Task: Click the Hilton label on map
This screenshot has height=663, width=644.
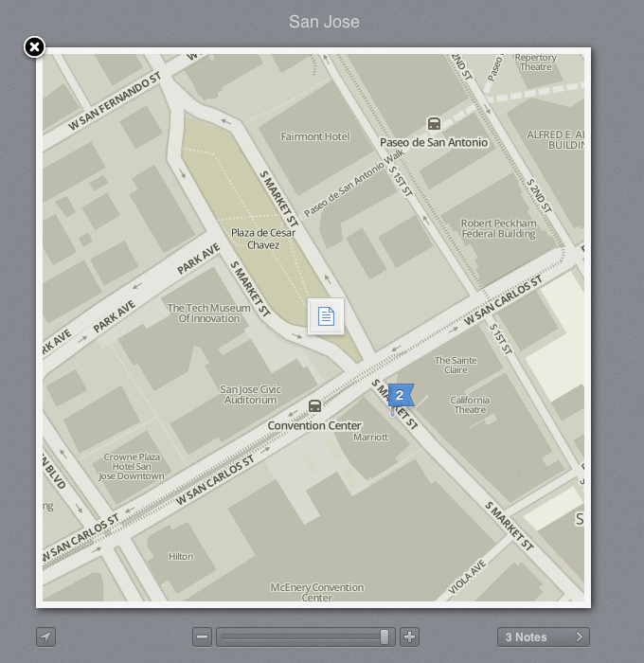Action: click(181, 557)
